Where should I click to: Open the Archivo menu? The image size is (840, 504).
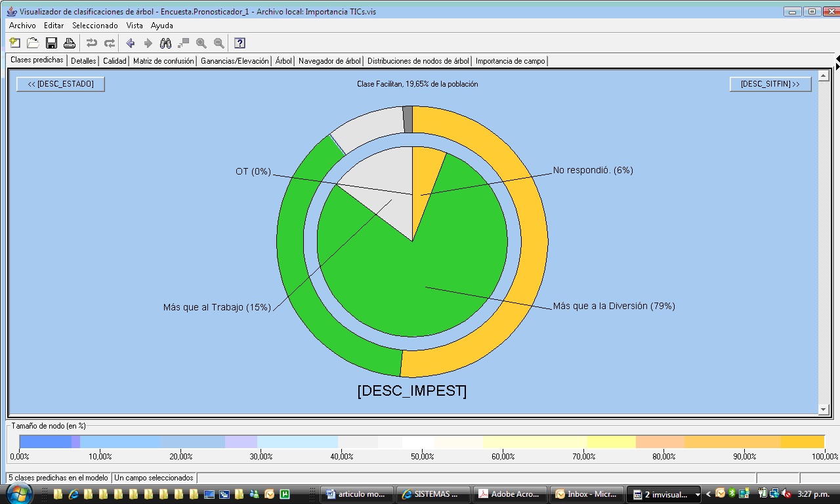[22, 26]
